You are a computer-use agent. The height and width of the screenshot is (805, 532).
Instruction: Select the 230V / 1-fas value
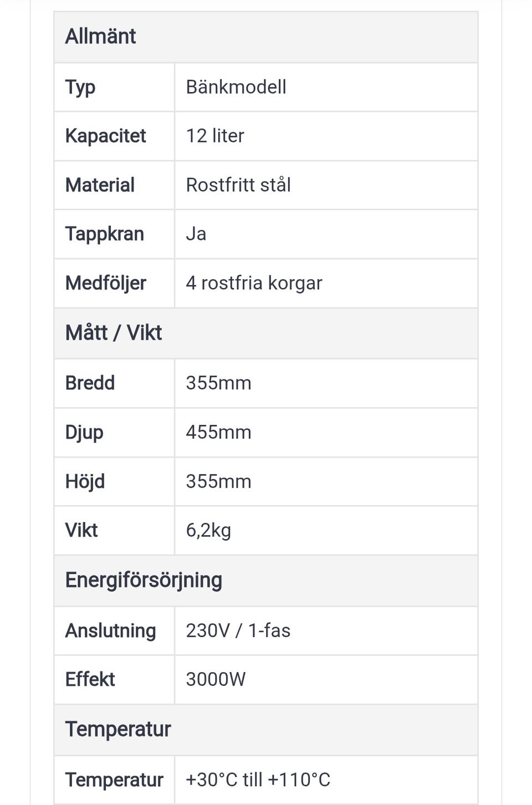click(238, 630)
